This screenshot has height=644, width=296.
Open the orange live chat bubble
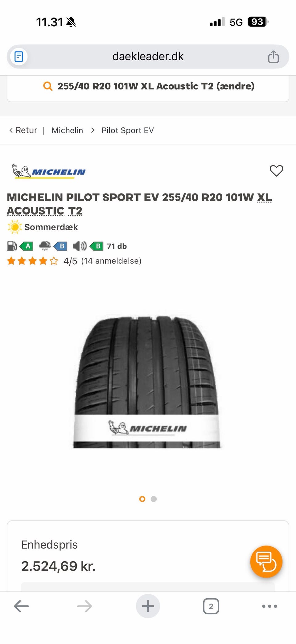click(266, 562)
